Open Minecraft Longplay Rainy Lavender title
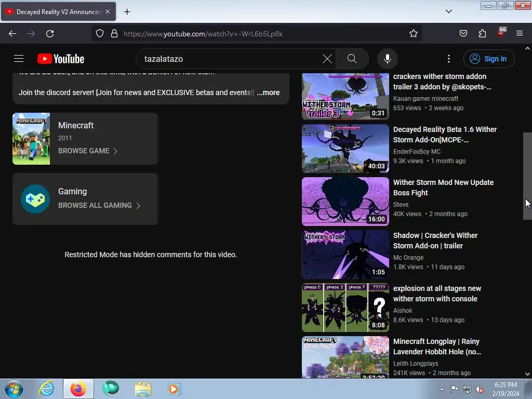 437,347
